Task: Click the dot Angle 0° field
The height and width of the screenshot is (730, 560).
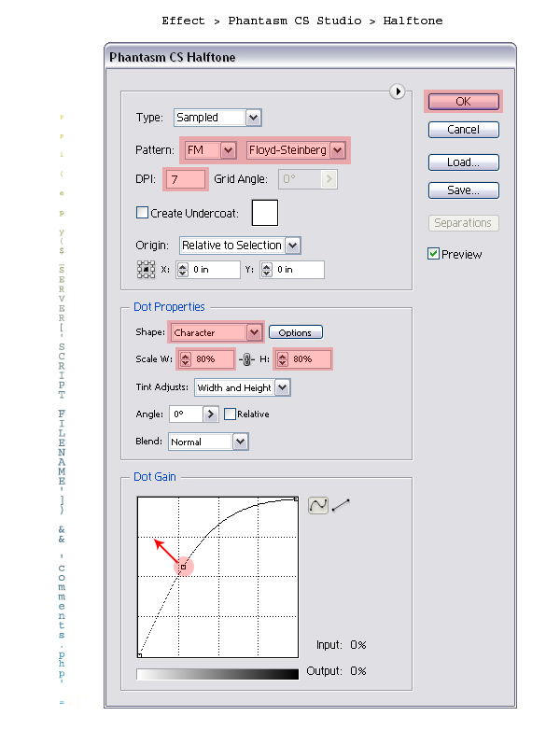Action: pos(187,414)
